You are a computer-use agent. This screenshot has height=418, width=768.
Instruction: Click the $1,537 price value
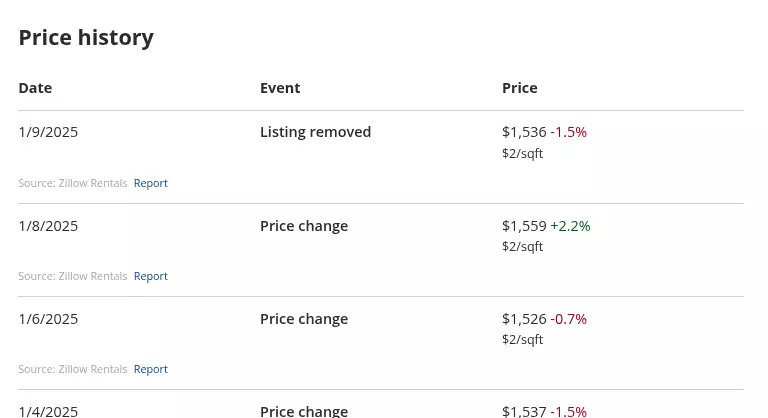(x=524, y=412)
